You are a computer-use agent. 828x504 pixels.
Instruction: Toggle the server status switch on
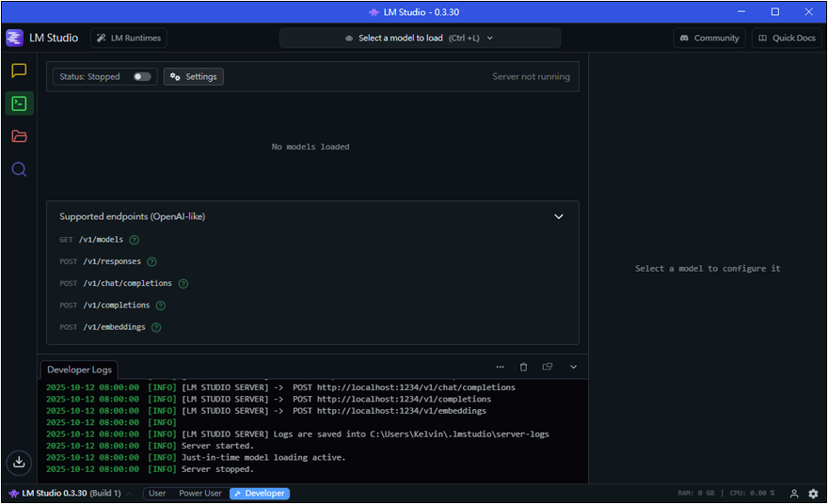point(142,77)
